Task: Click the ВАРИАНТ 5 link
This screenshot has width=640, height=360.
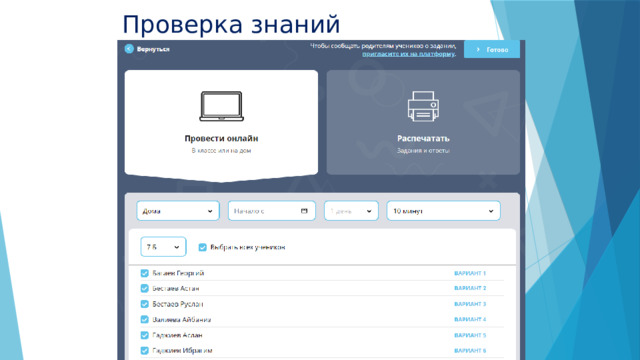Action: coord(470,335)
